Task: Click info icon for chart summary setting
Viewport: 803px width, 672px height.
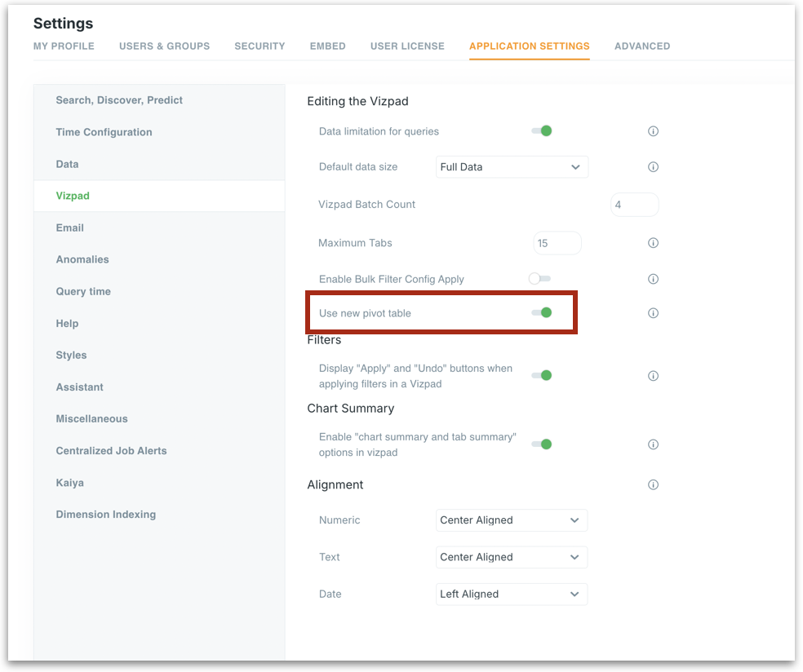Action: (x=653, y=444)
